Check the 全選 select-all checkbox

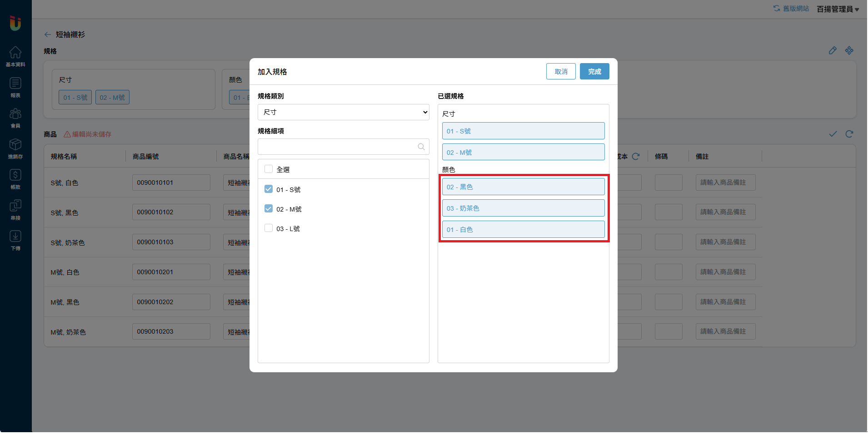[x=269, y=169]
